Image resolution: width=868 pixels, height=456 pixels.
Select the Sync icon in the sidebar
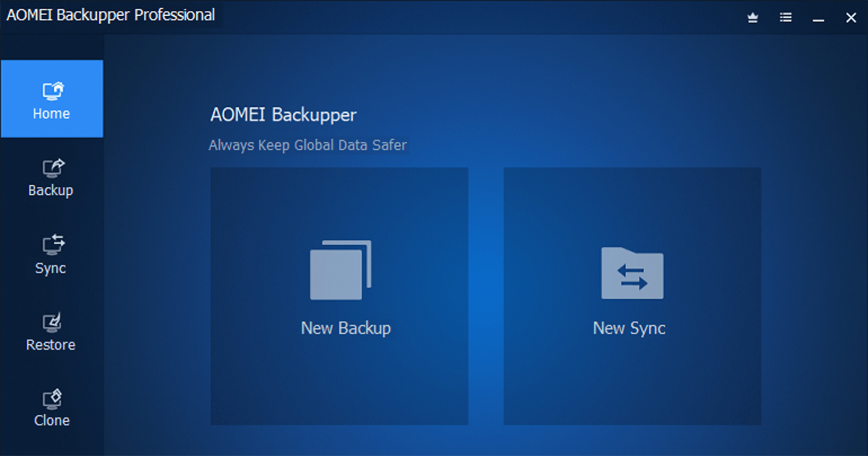[x=51, y=246]
